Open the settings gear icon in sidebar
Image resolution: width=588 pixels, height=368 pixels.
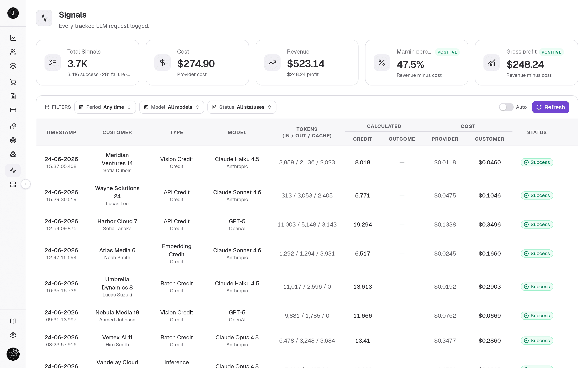point(13,335)
